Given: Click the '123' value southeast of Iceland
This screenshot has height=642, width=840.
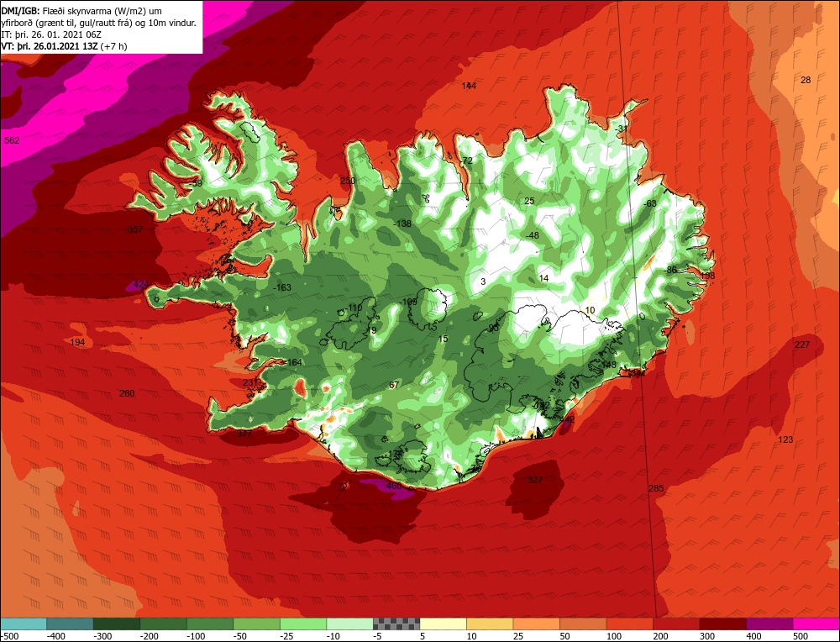Looking at the screenshot, I should tap(785, 439).
